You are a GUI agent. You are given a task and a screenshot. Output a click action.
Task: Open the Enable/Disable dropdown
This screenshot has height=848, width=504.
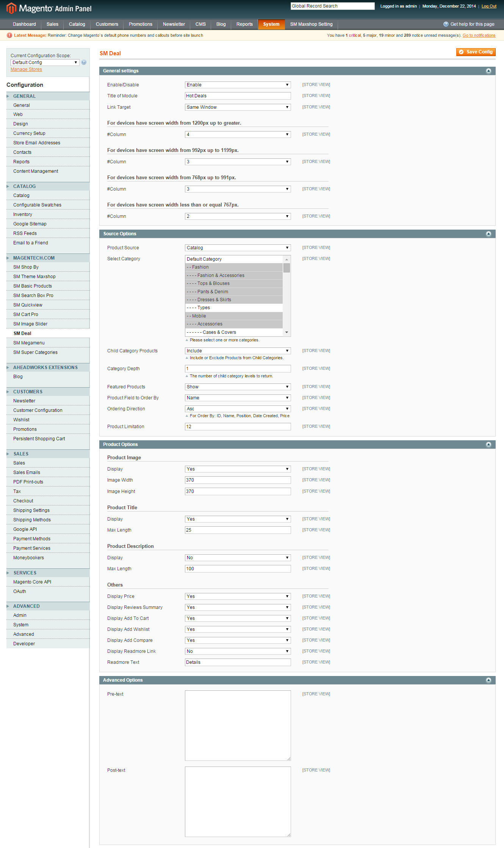pyautogui.click(x=238, y=85)
